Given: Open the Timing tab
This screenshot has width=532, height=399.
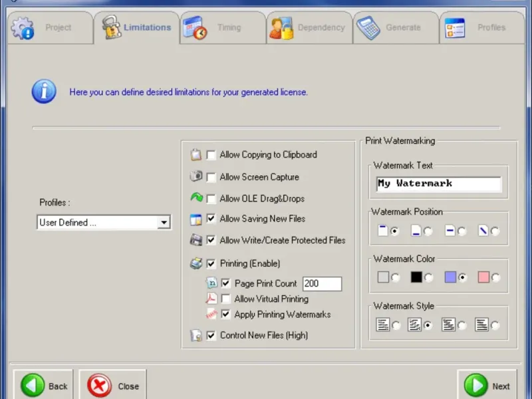Looking at the screenshot, I should [x=223, y=28].
